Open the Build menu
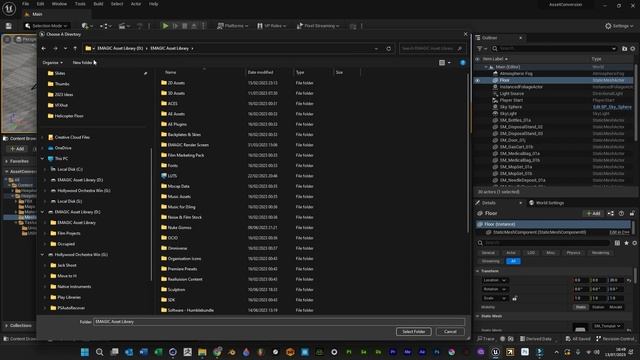The image size is (640, 360). 98,4
